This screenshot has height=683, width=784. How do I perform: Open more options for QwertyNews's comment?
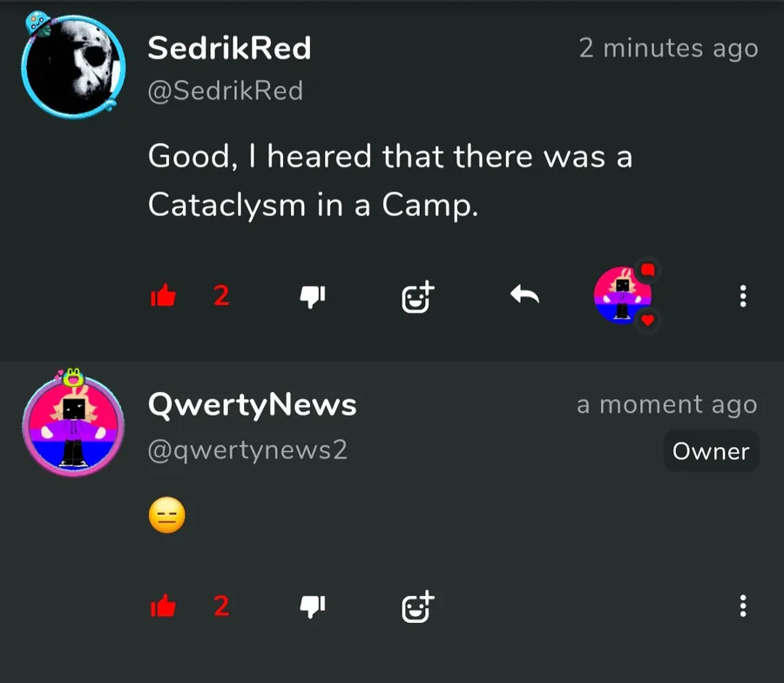(x=743, y=606)
